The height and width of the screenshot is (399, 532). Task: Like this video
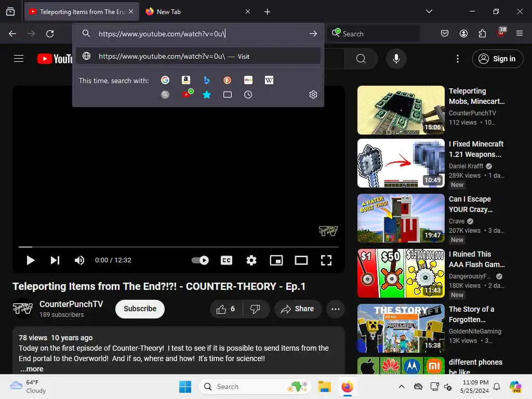coord(225,309)
